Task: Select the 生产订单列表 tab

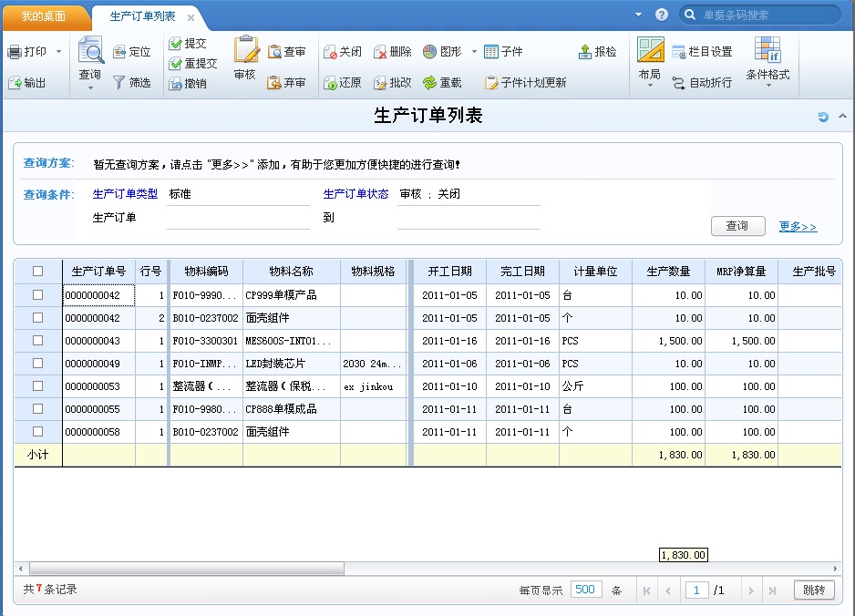Action: click(x=143, y=16)
